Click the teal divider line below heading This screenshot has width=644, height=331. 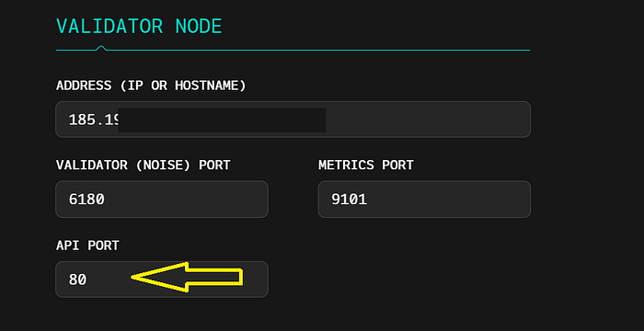(x=293, y=50)
